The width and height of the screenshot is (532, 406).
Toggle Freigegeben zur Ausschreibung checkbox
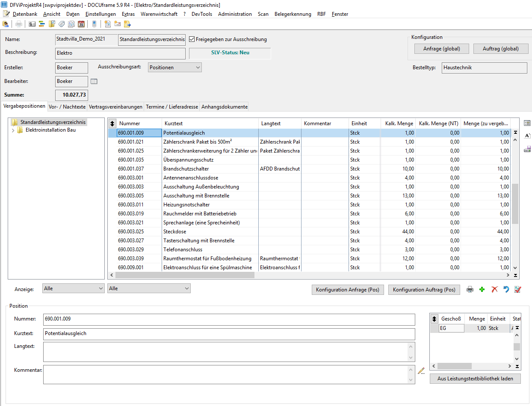[x=192, y=39]
